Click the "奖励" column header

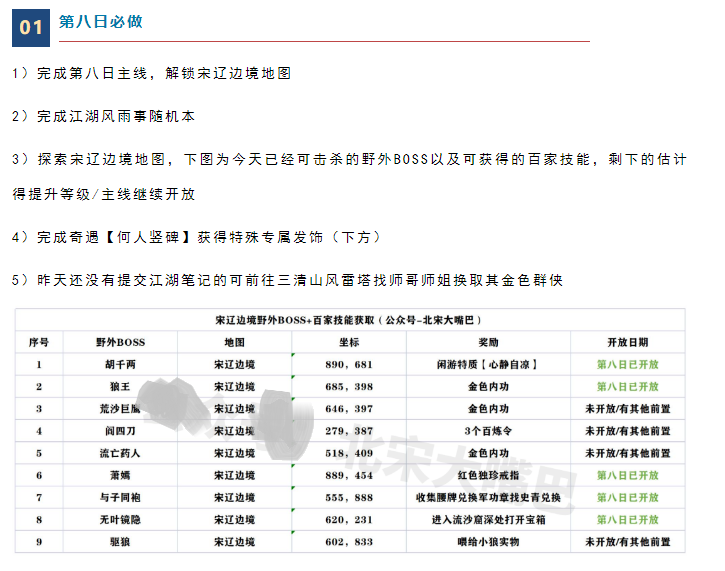[x=488, y=342]
